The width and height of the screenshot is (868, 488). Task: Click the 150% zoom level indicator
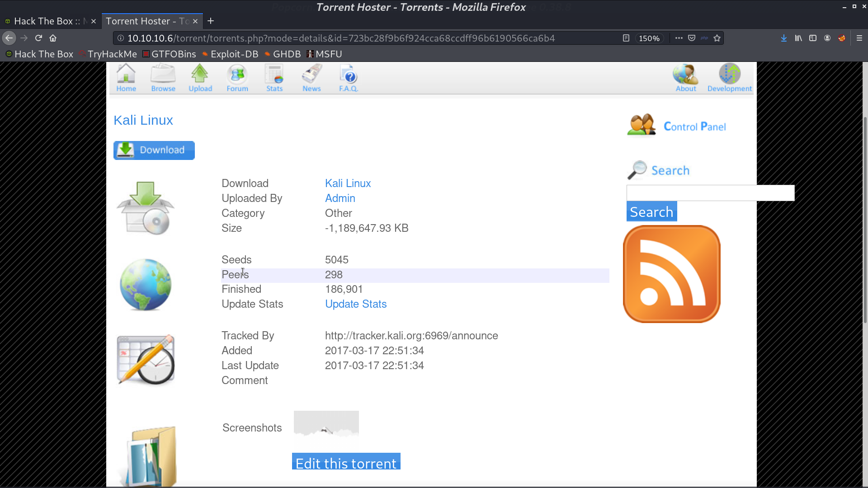tap(649, 38)
